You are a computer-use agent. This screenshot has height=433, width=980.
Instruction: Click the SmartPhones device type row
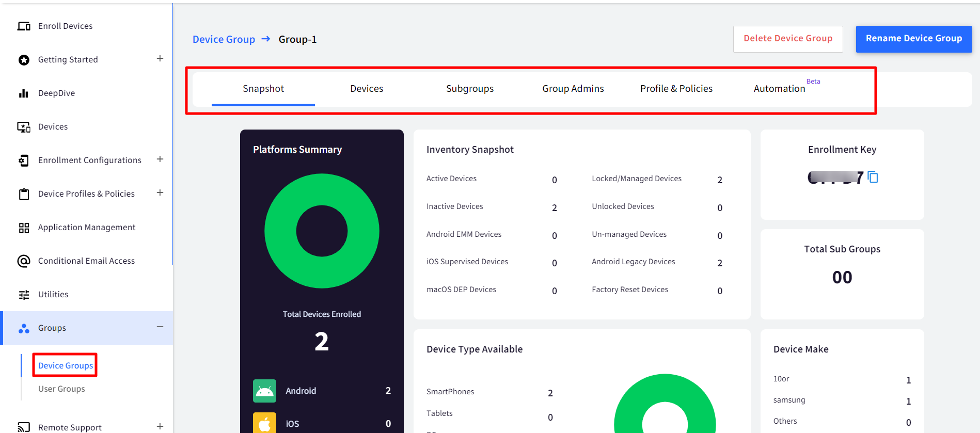click(489, 392)
